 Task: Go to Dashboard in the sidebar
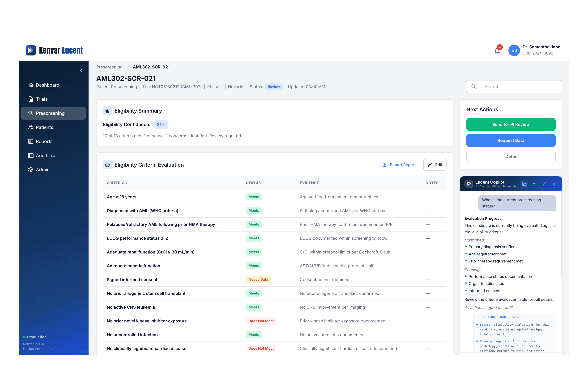coord(53,85)
